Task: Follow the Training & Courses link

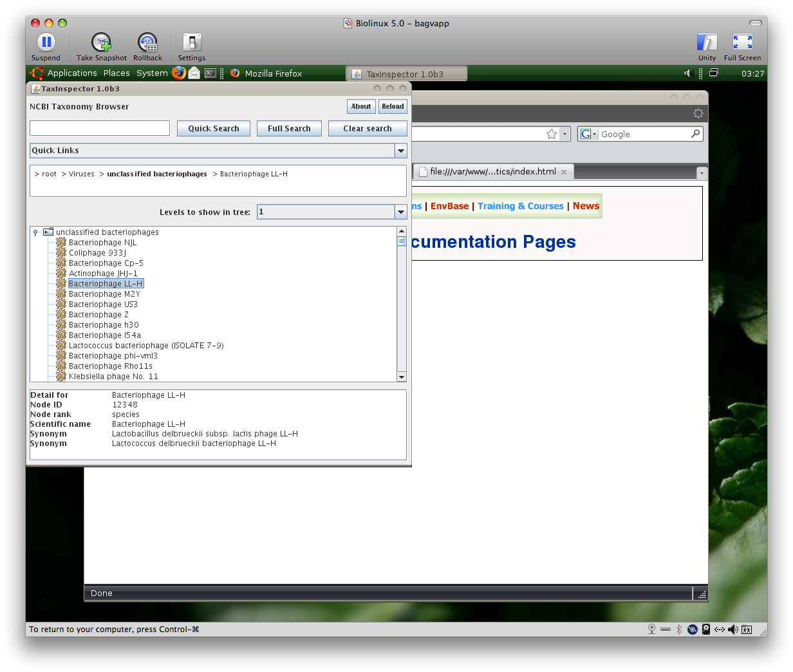Action: click(520, 206)
